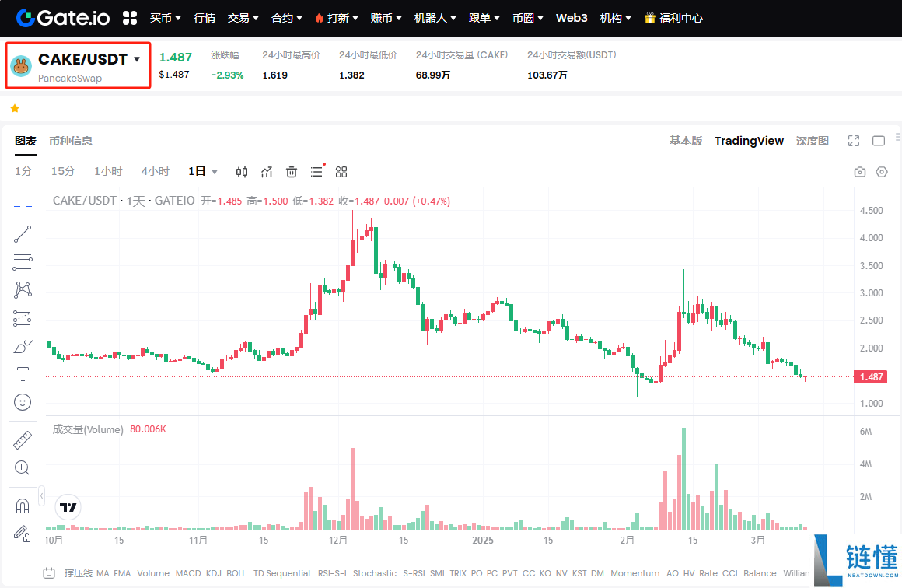Expand the 交易 menu
Image resolution: width=902 pixels, height=588 pixels.
pyautogui.click(x=243, y=18)
